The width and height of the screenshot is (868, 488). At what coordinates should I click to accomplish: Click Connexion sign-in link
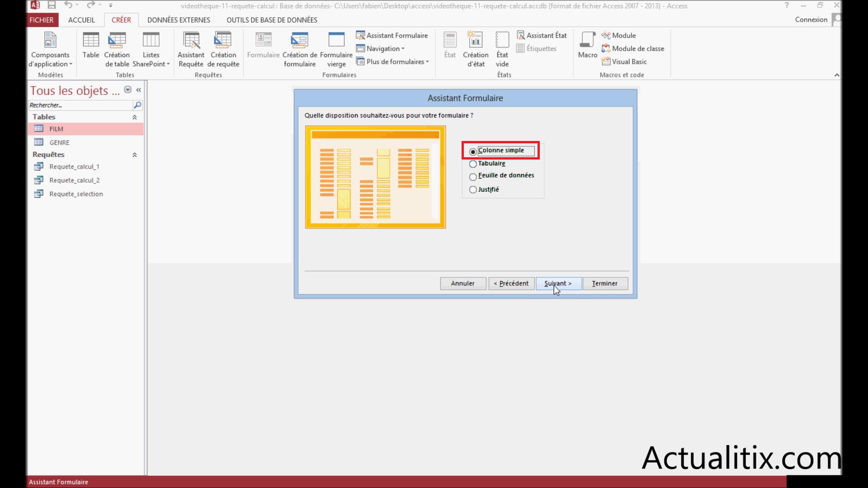point(811,19)
